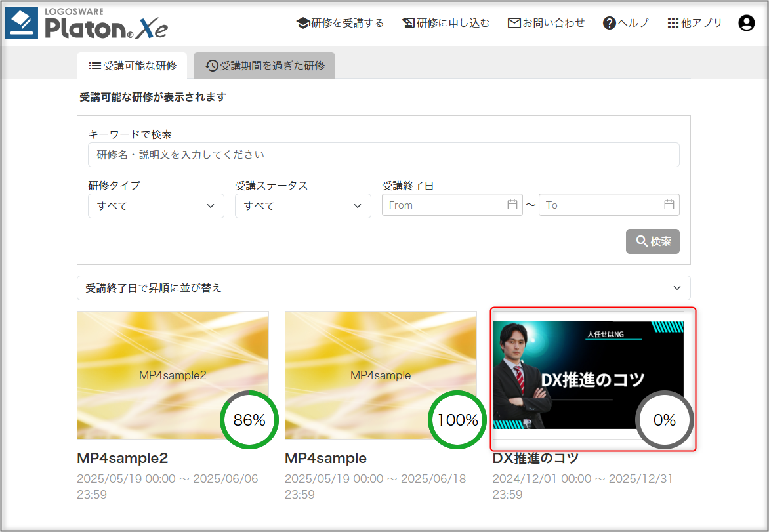769x532 pixels.
Task: Switch to the 受講可能な研修 tab
Action: tap(132, 66)
